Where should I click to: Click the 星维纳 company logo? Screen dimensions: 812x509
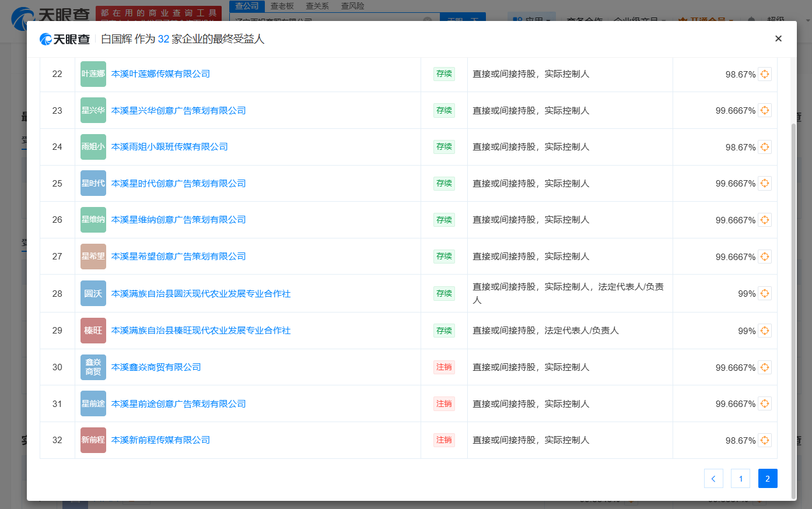93,220
